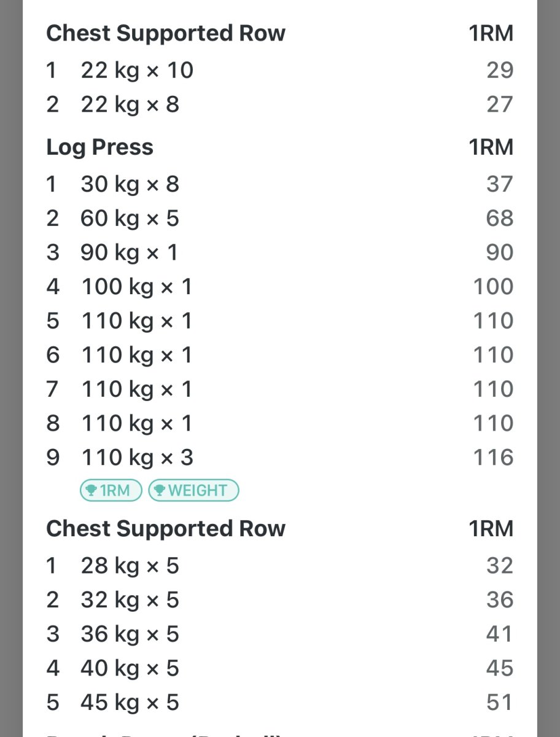Viewport: 560px width, 737px height.
Task: Pick the Log Press 30 kg × 8 set
Action: pyautogui.click(x=130, y=184)
